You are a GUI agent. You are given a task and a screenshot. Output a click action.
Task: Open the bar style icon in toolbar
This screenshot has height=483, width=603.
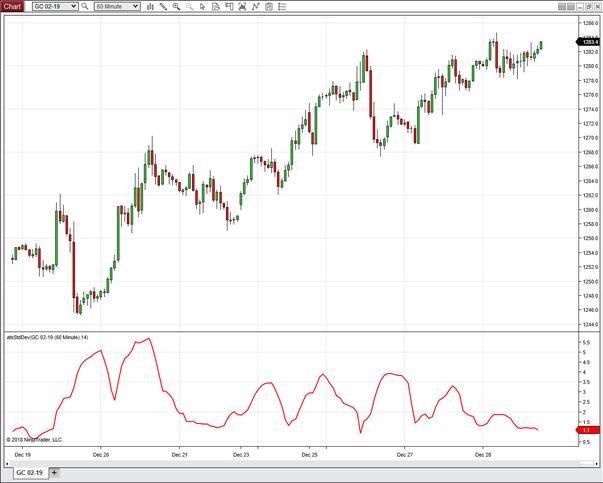point(149,6)
